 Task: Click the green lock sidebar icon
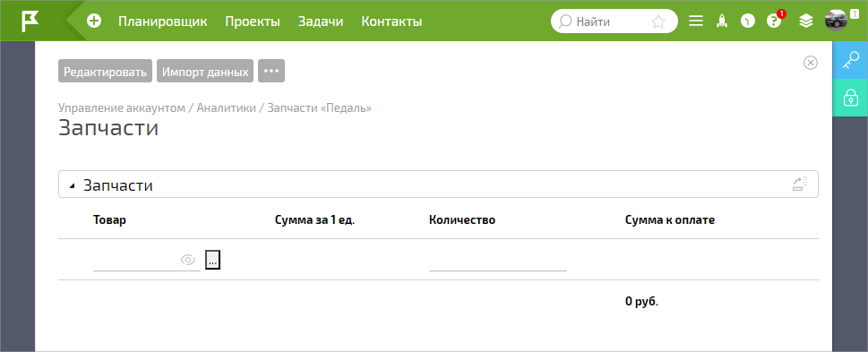click(850, 98)
